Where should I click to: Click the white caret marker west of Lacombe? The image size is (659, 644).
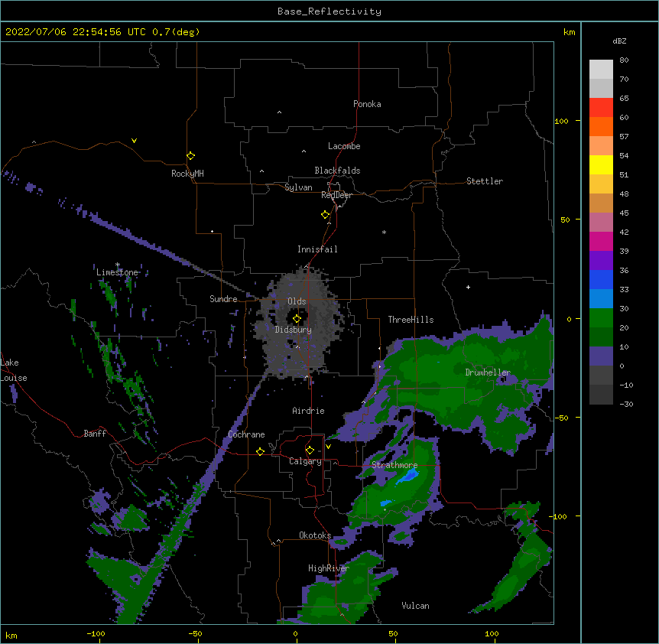[304, 151]
